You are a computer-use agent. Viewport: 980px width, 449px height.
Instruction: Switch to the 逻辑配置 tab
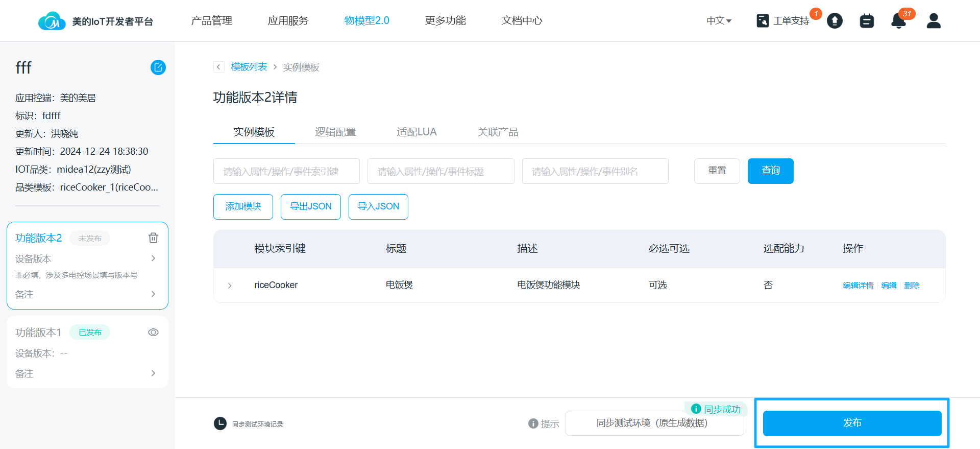(x=335, y=132)
